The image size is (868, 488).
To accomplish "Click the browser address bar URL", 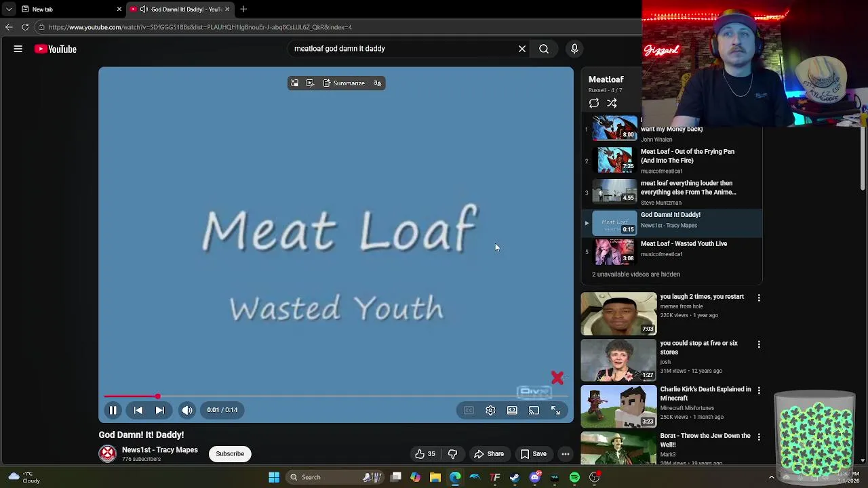I will point(201,27).
